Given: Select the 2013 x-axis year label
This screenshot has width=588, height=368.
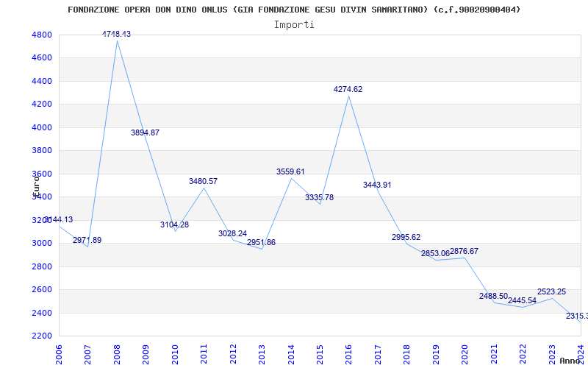Looking at the screenshot, I should coord(262,355).
